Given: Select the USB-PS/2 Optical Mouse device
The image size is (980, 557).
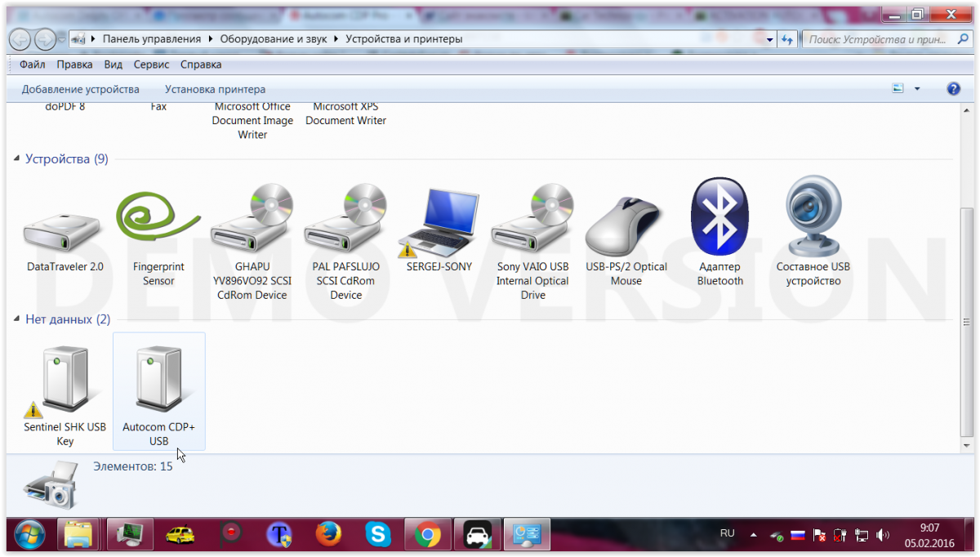Looking at the screenshot, I should 626,225.
